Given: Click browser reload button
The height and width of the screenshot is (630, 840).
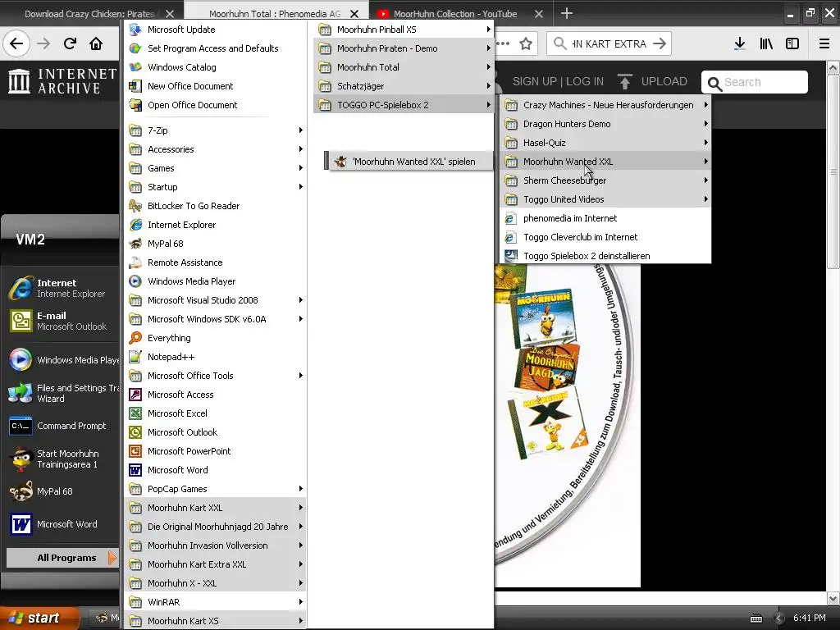Looking at the screenshot, I should click(70, 43).
